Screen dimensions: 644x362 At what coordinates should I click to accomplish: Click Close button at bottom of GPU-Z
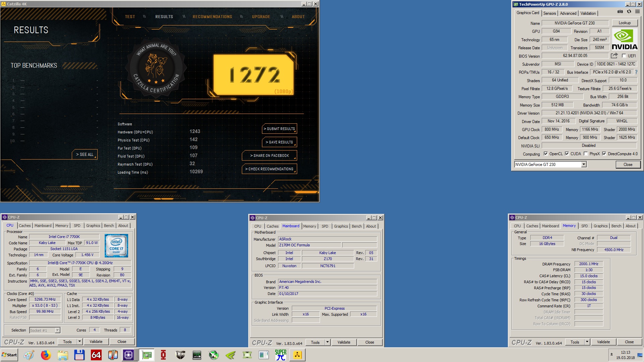(628, 165)
